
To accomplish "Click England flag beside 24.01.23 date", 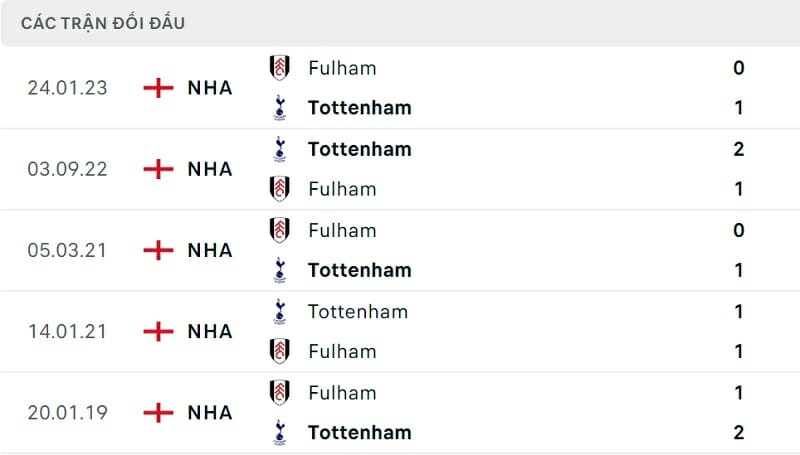I will (158, 88).
